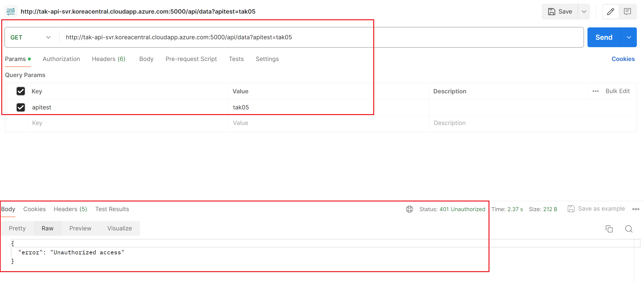Click the pencil edit icon
The width and height of the screenshot is (644, 282).
point(610,12)
